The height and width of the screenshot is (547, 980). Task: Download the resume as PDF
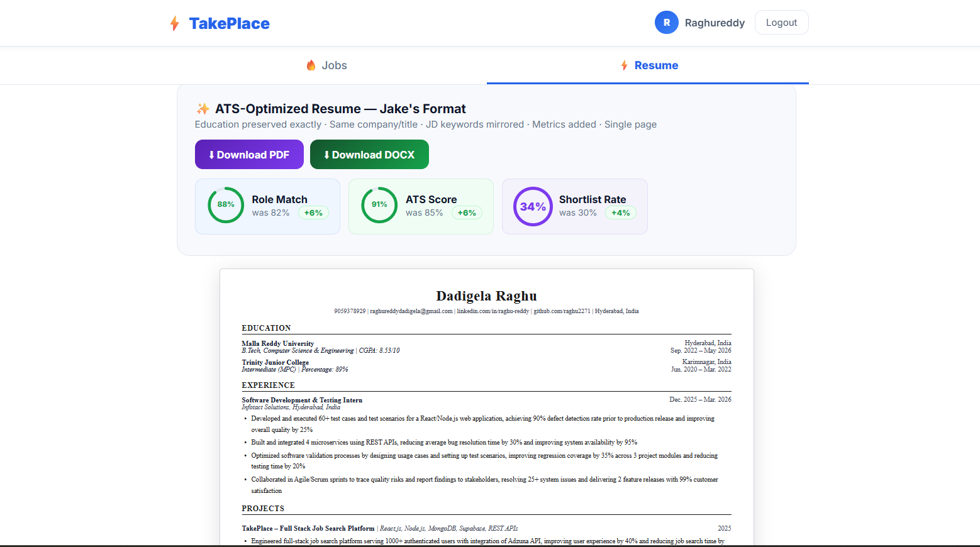tap(249, 155)
